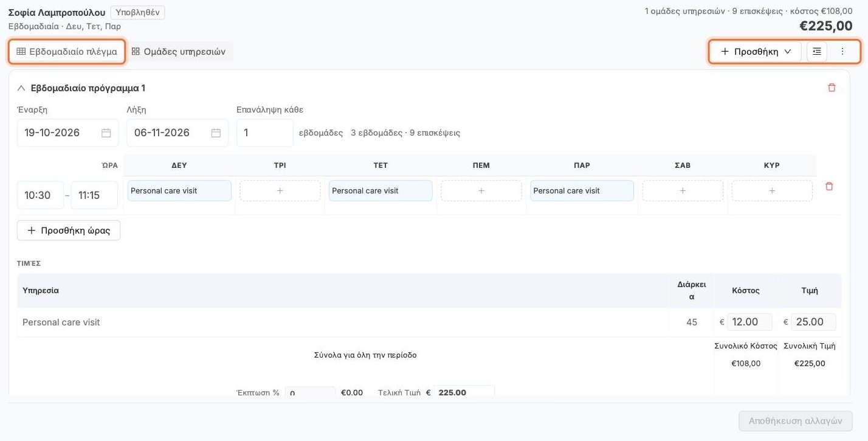Click the Υποβληθέν status badge
The width and height of the screenshot is (868, 441).
[x=137, y=12]
